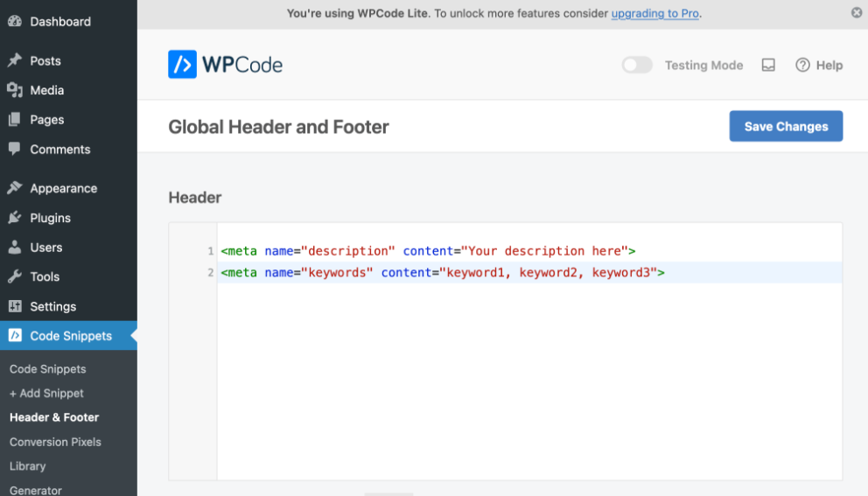Open the Generator submenu item
The width and height of the screenshot is (868, 496).
(x=35, y=490)
